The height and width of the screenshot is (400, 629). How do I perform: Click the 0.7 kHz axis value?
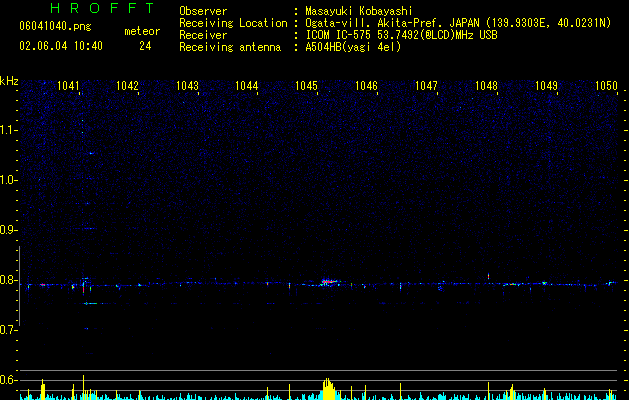[9, 330]
